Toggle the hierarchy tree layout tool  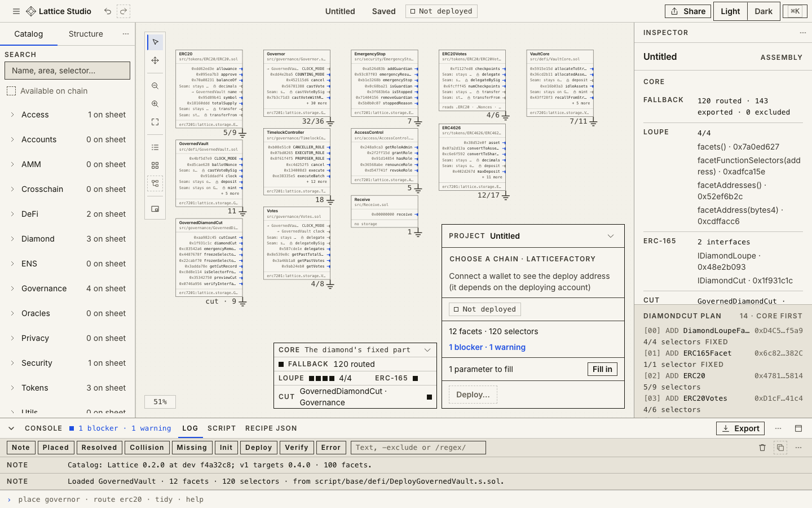click(155, 183)
